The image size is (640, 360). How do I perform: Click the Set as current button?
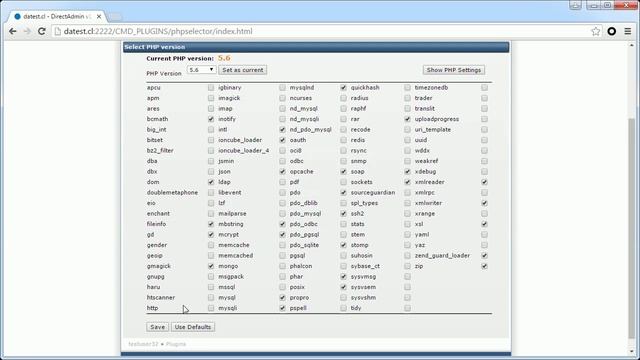coord(242,70)
